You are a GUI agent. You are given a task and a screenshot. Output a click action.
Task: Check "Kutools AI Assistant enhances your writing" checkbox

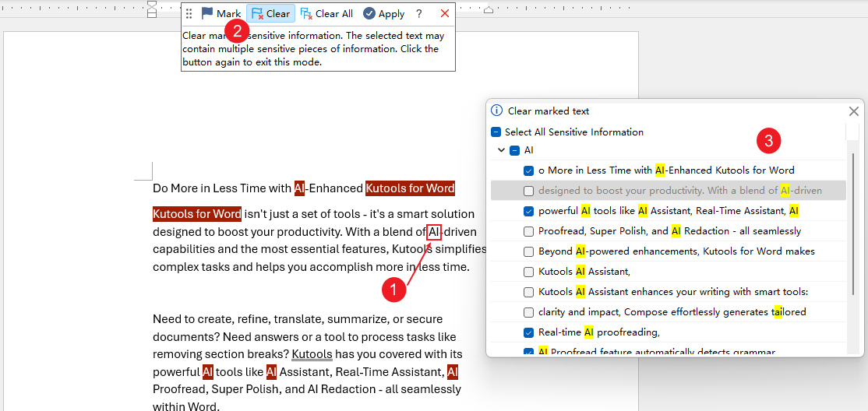[528, 292]
